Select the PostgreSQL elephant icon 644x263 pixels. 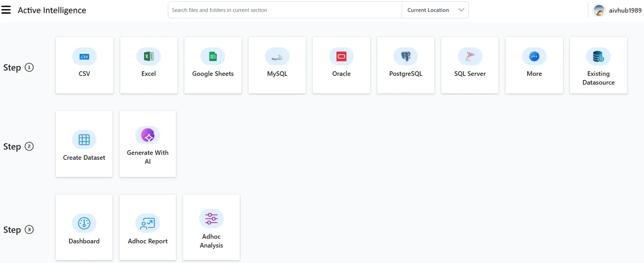[406, 57]
